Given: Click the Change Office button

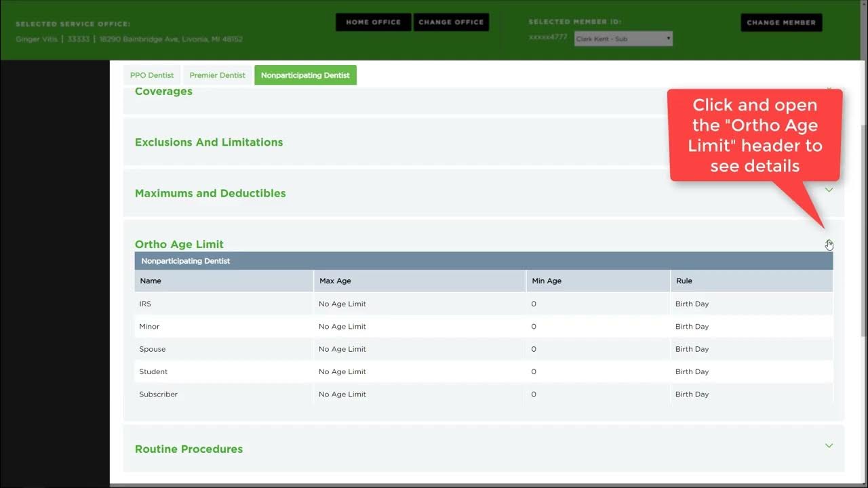Looking at the screenshot, I should coord(451,22).
